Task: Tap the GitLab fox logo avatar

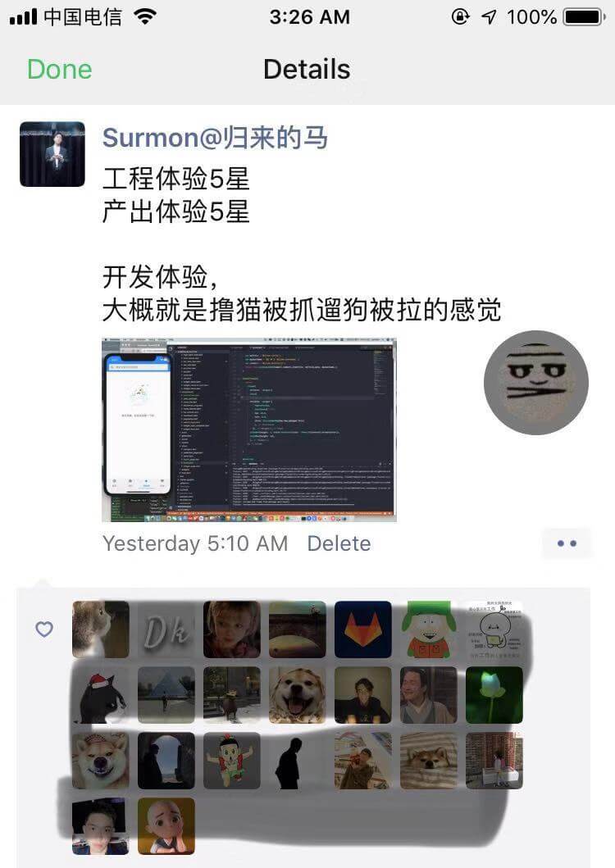Action: click(363, 629)
